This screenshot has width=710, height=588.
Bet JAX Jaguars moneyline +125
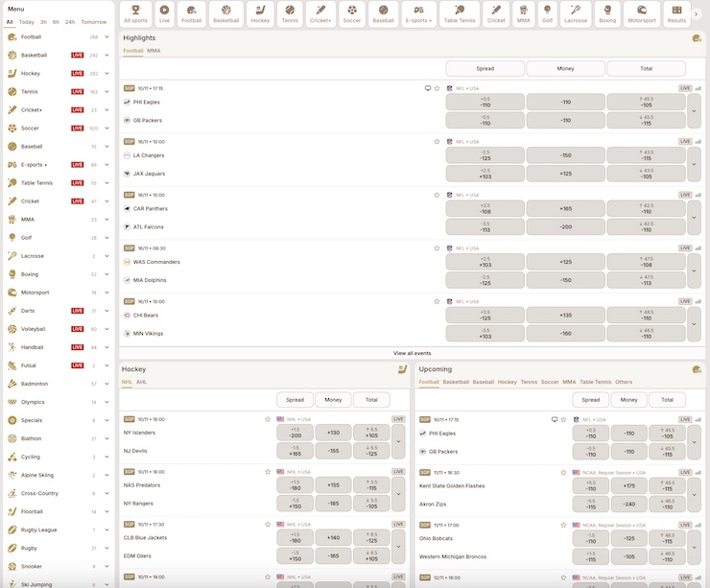(x=565, y=174)
